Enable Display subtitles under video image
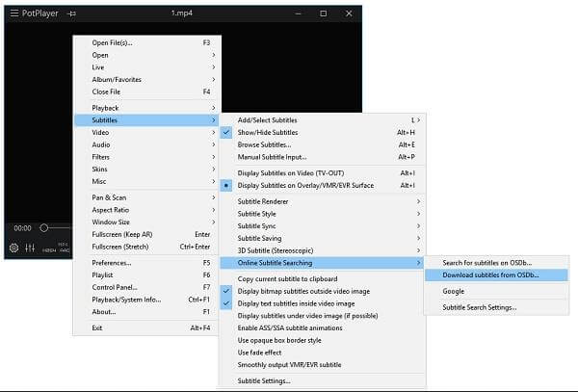Viewport: 578px width, 392px height. pyautogui.click(x=323, y=316)
